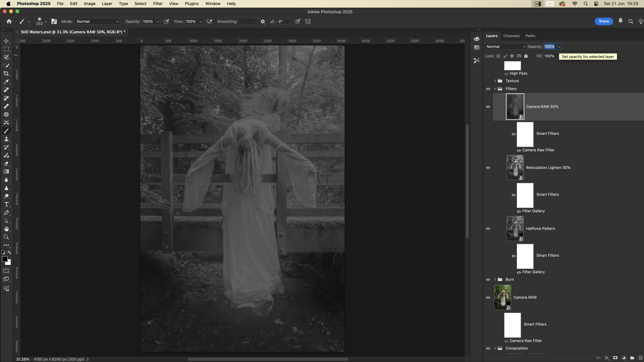
Task: Choose the Eyedropper tool
Action: [x=6, y=82]
